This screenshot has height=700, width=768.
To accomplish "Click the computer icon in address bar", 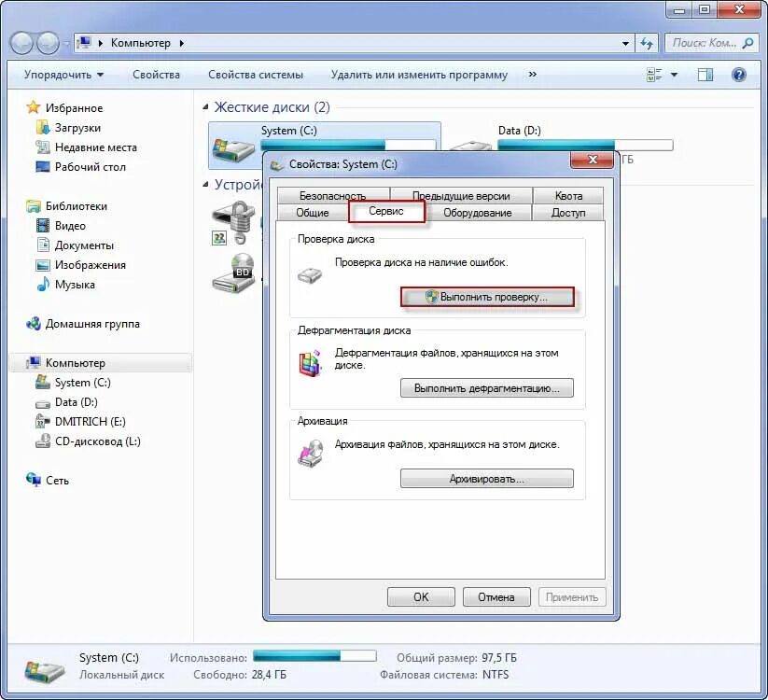I will [x=85, y=43].
